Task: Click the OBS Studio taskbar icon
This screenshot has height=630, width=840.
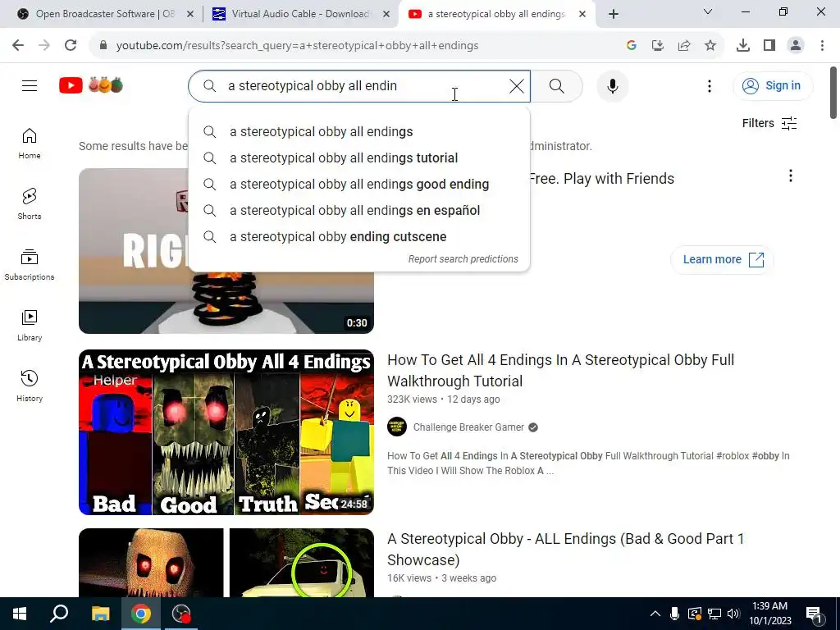Action: point(181,614)
